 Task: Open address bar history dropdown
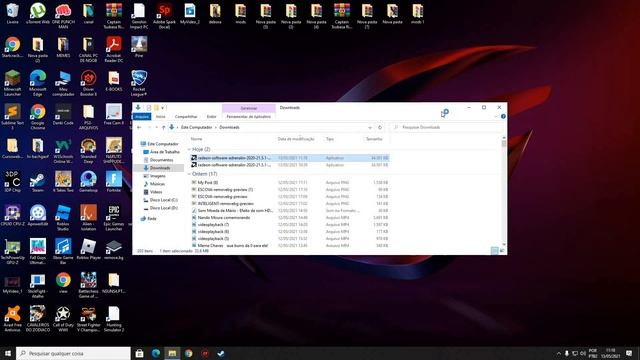pyautogui.click(x=370, y=127)
